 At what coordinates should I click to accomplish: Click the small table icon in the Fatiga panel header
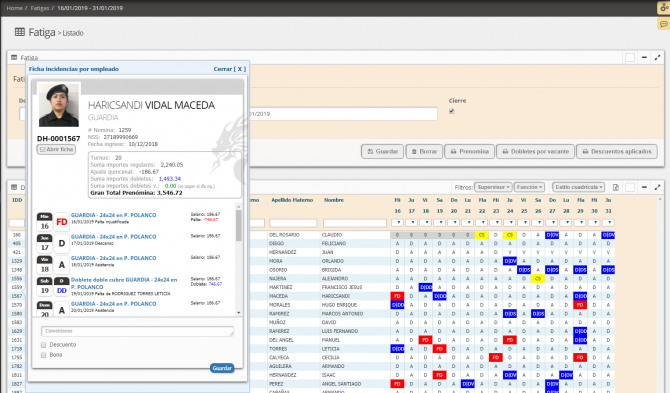[14, 57]
